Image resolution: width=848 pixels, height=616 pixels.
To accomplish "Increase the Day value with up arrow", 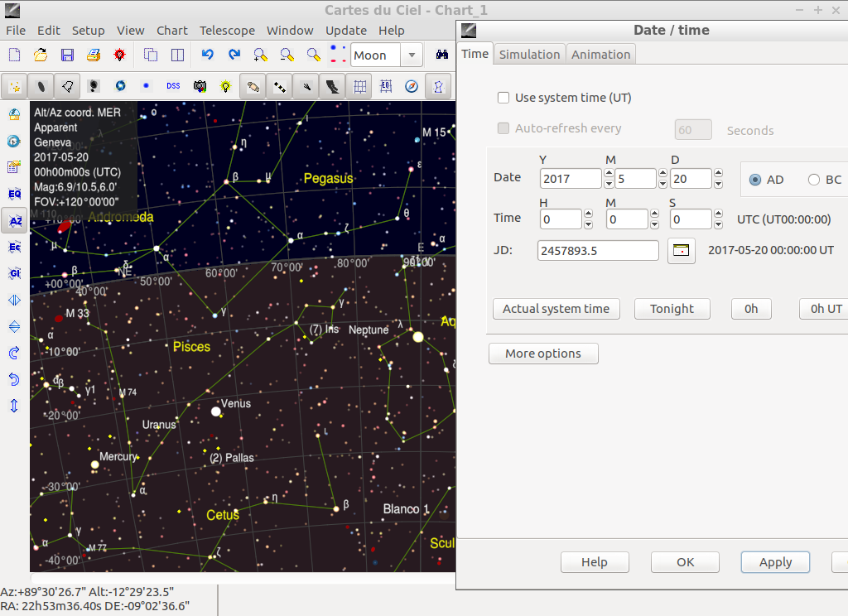I will coord(718,174).
